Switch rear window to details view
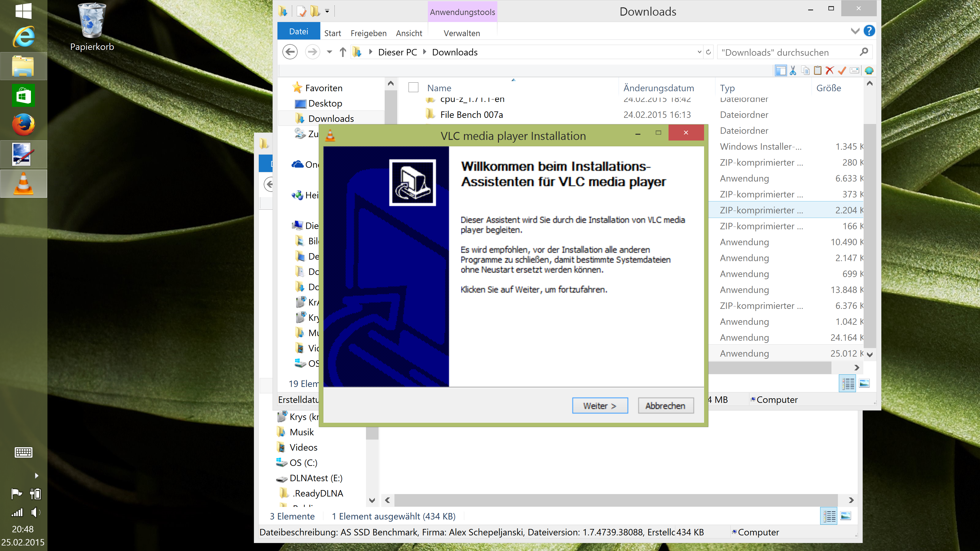 tap(829, 516)
